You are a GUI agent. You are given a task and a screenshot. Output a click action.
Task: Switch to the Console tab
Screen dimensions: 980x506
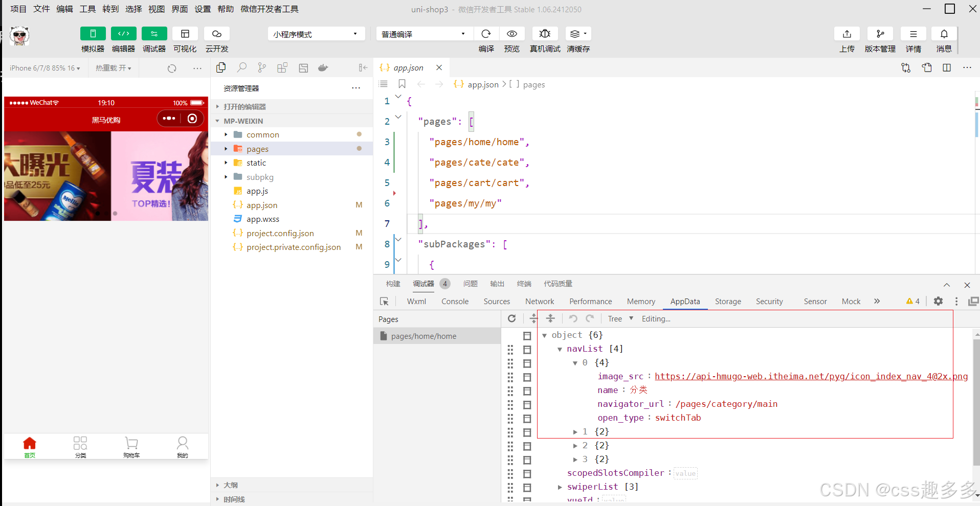pos(455,302)
